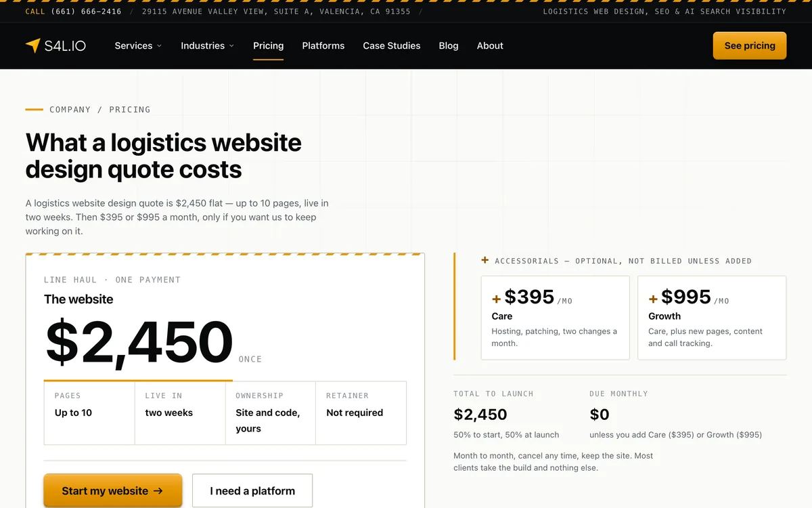Screen dimensions: 812x508
Task: Click the 'Site and code, yours' ownership value
Action: tap(267, 421)
